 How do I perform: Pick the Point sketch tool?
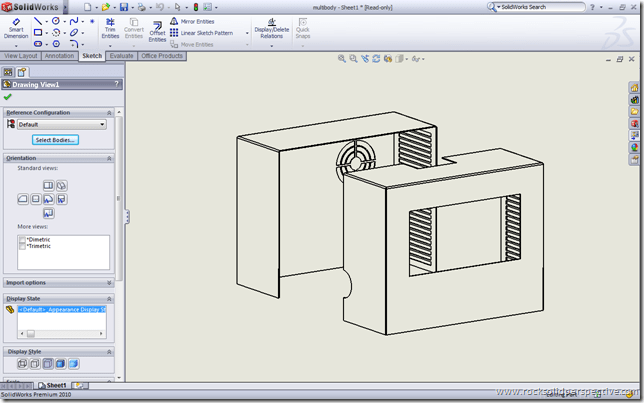pos(92,21)
